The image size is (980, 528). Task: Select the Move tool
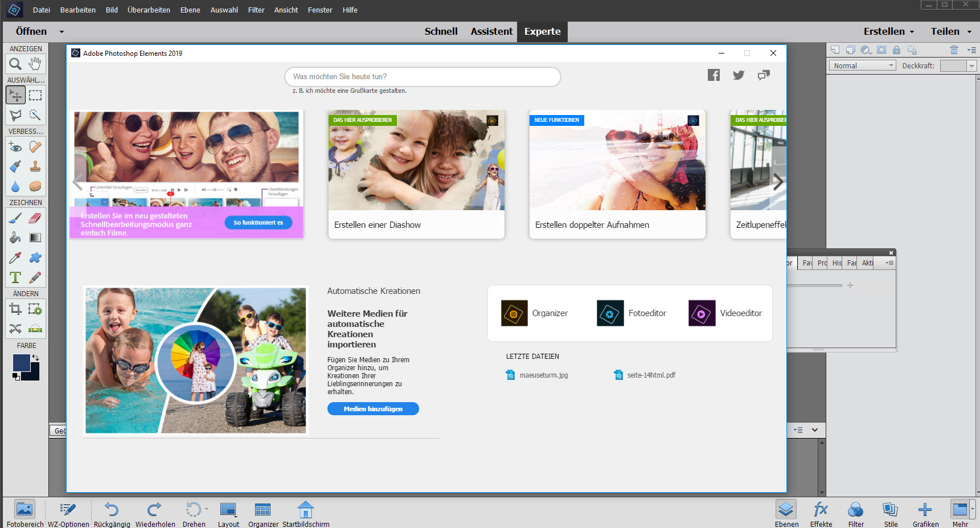(15, 95)
